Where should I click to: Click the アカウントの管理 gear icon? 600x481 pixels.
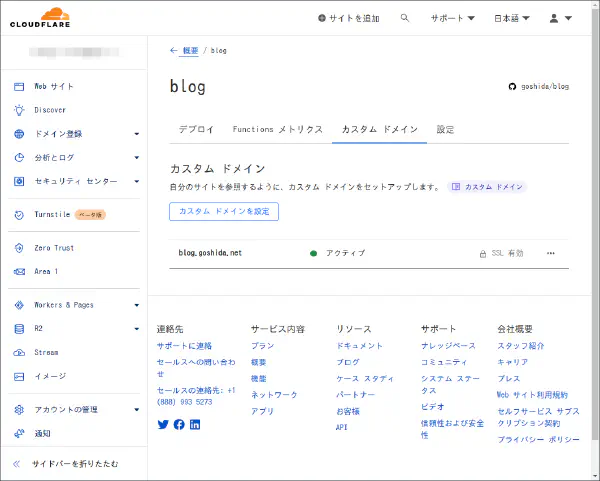[19, 410]
